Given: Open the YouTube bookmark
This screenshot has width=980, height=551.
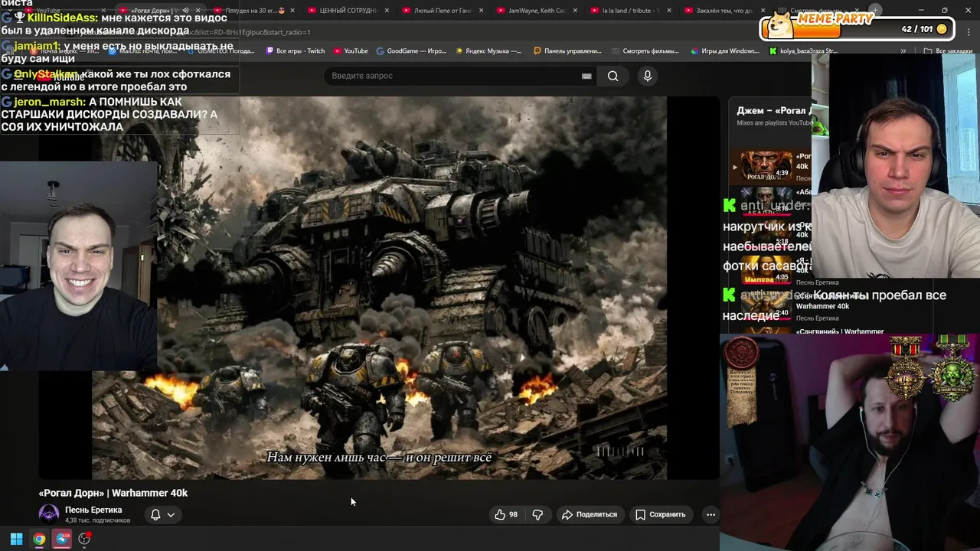Looking at the screenshot, I should (x=351, y=51).
